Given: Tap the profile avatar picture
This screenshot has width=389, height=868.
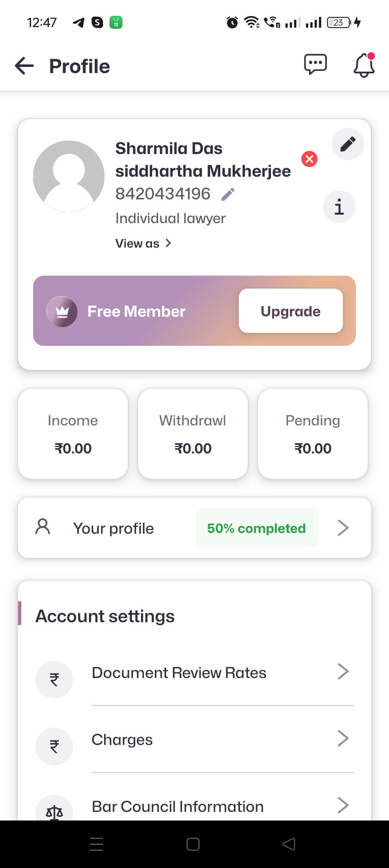Looking at the screenshot, I should [x=69, y=176].
